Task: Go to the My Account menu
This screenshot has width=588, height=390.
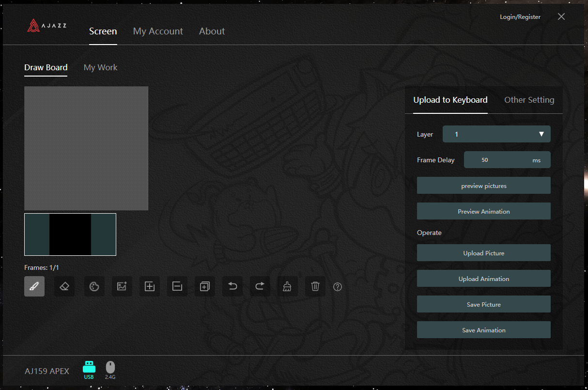Action: 158,31
